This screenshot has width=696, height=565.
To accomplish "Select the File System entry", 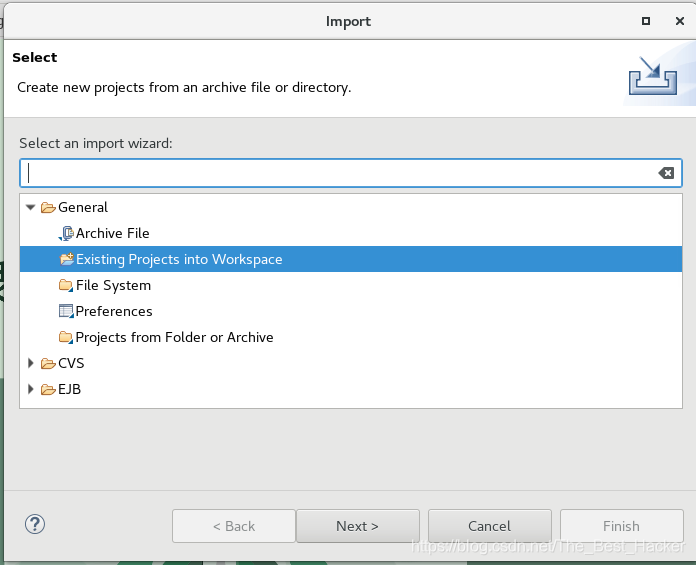I will coord(113,285).
